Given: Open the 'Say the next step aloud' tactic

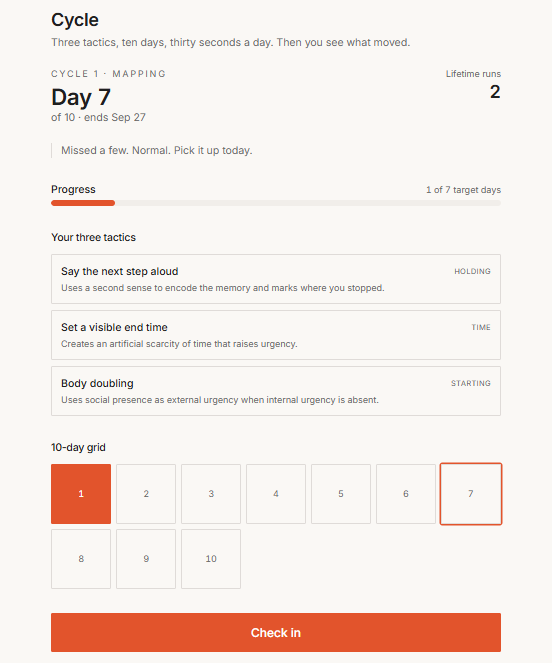Looking at the screenshot, I should pyautogui.click(x=276, y=279).
